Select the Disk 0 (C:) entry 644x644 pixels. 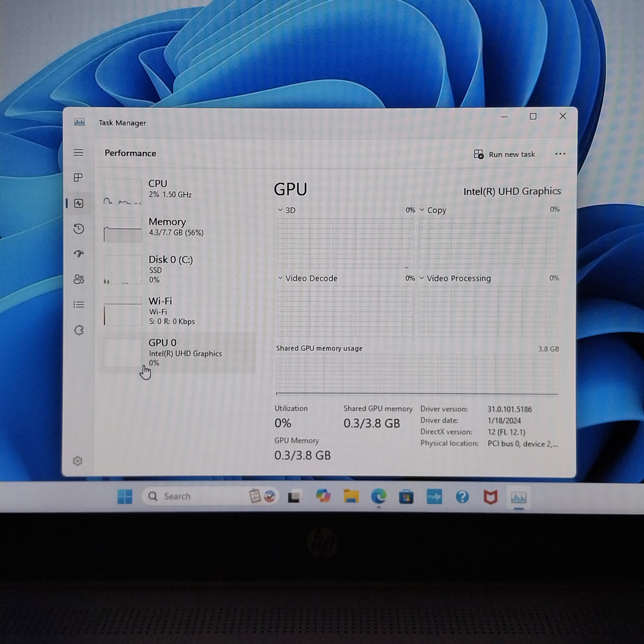coord(177,269)
